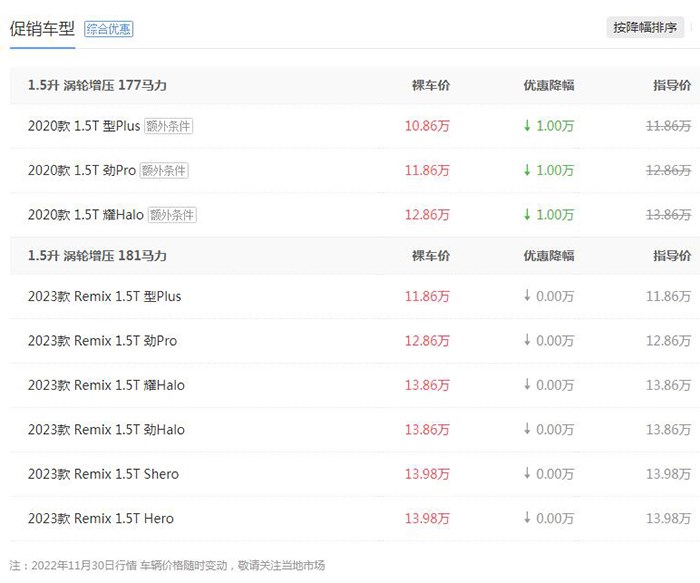Click the 综合优惠 tag

pos(108,29)
